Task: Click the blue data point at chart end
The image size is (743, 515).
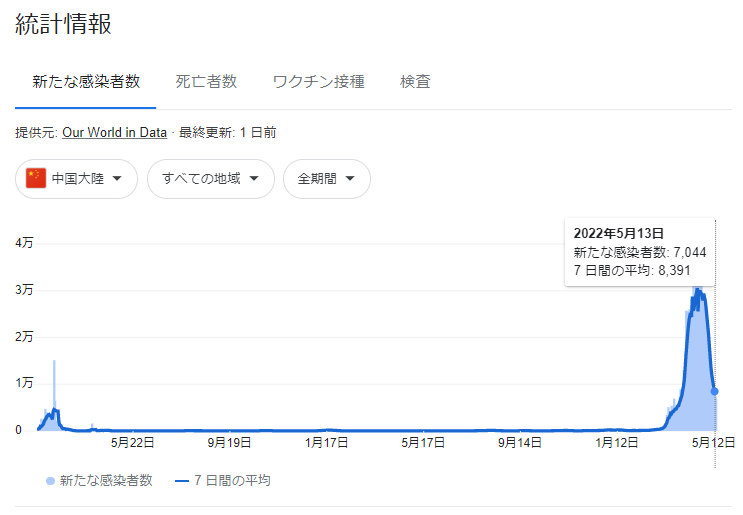Action: point(715,391)
